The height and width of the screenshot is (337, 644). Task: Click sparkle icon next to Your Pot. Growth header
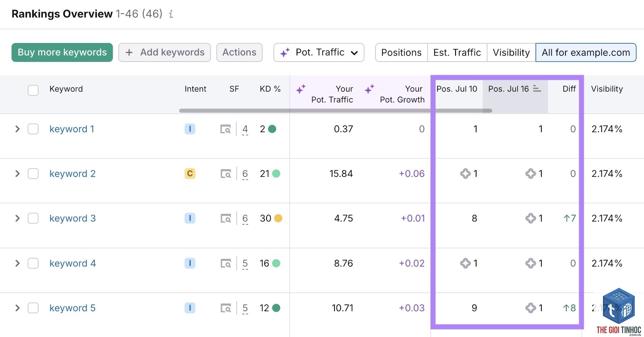point(369,89)
